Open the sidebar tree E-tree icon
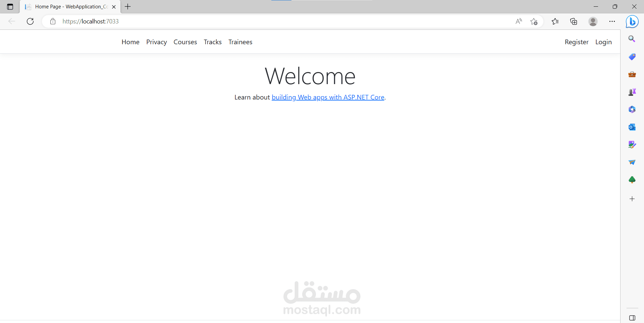This screenshot has height=323, width=644. tap(632, 180)
